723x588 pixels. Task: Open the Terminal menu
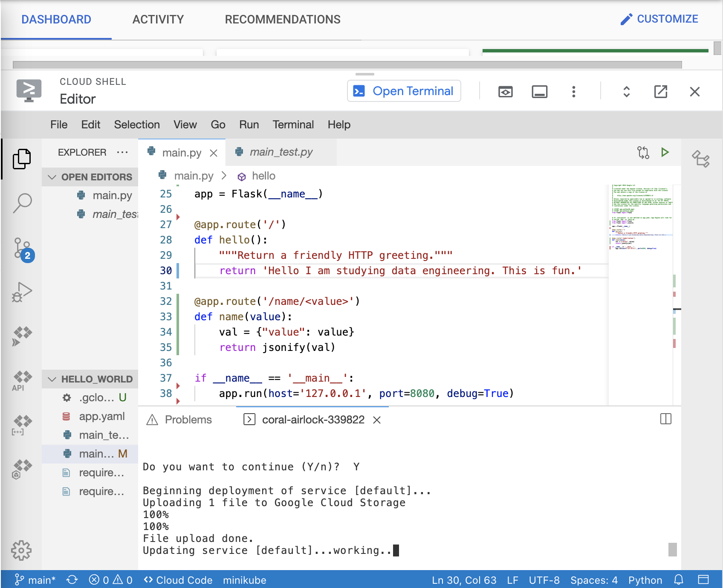(x=293, y=125)
